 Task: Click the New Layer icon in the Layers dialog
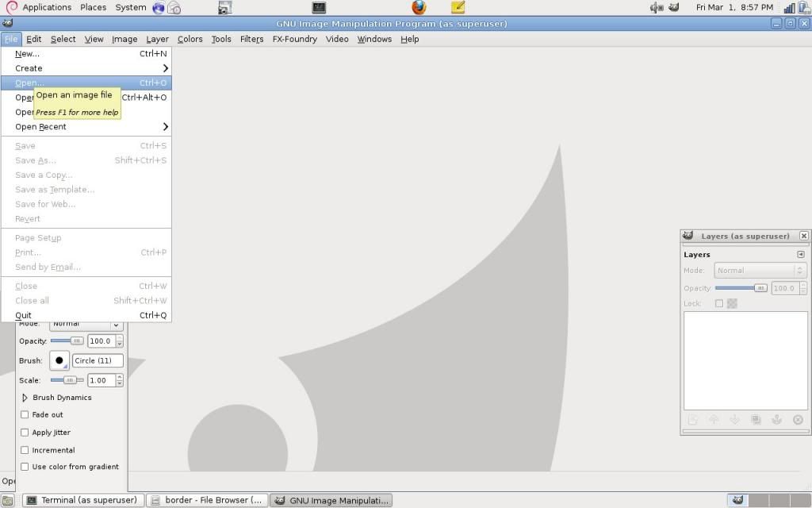[x=692, y=420]
